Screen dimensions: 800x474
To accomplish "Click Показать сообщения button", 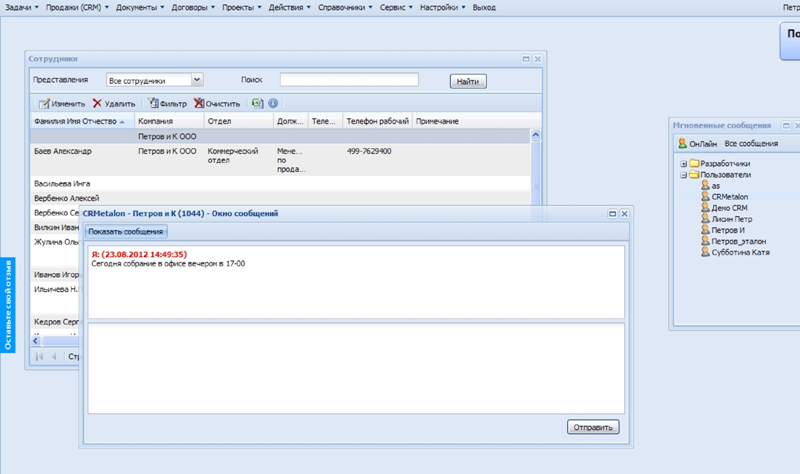I will [125, 232].
